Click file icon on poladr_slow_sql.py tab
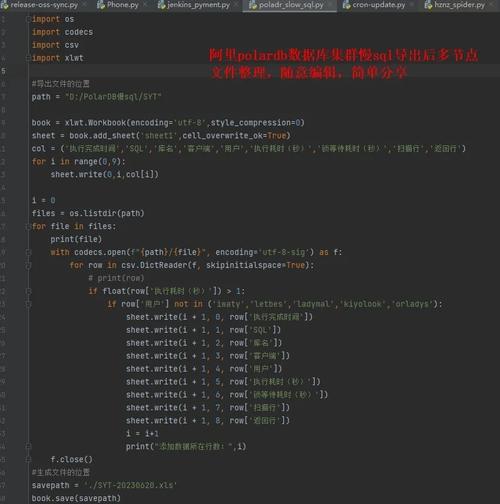The height and width of the screenshot is (504, 500). [x=253, y=5]
